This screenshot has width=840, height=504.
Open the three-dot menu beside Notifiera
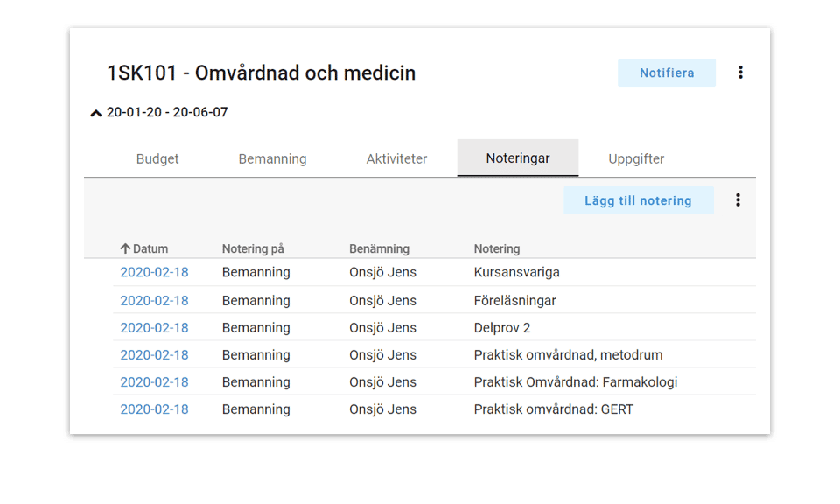tap(740, 73)
